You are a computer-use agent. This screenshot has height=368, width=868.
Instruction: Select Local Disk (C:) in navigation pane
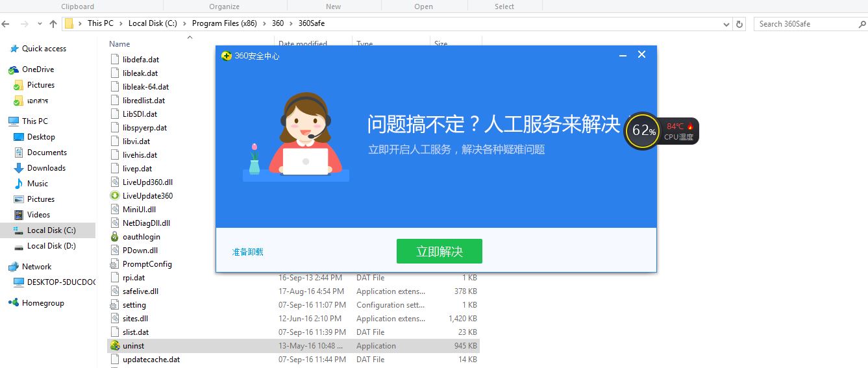pyautogui.click(x=51, y=230)
